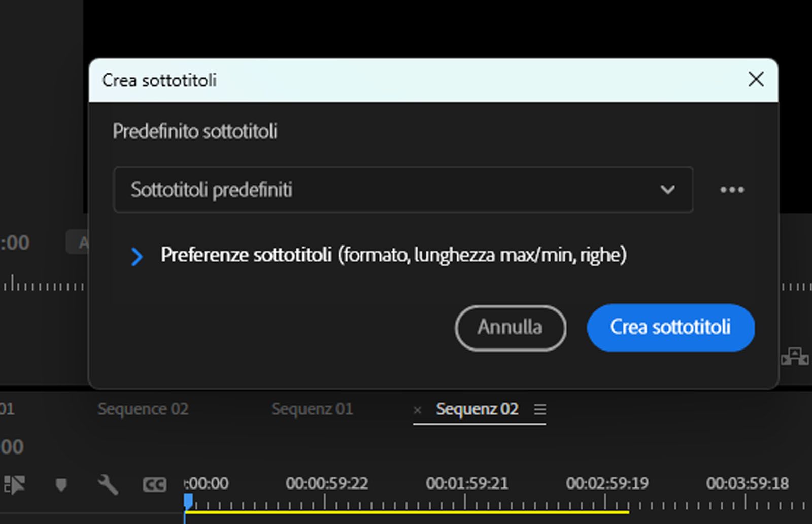Open the Sottotitoli predefiniti dropdown
Viewport: 812px width, 524px height.
tap(402, 190)
